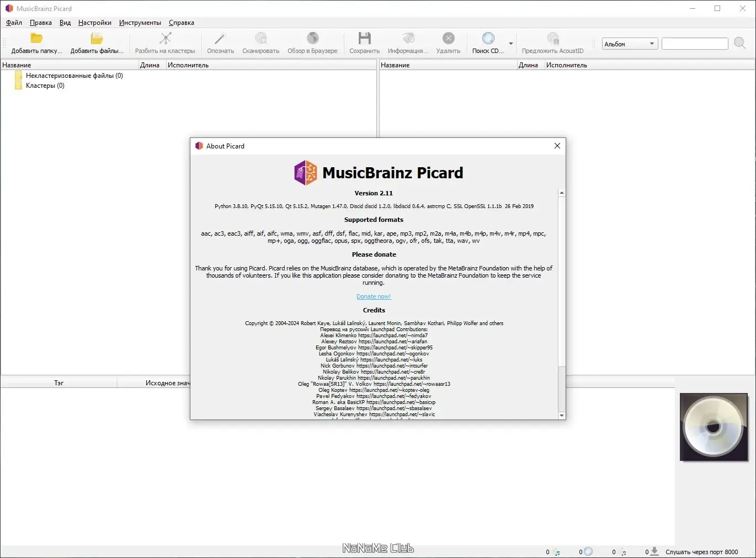This screenshot has width=756, height=558.
Task: Click the Lookup (Опознать) wand icon
Action: click(220, 38)
